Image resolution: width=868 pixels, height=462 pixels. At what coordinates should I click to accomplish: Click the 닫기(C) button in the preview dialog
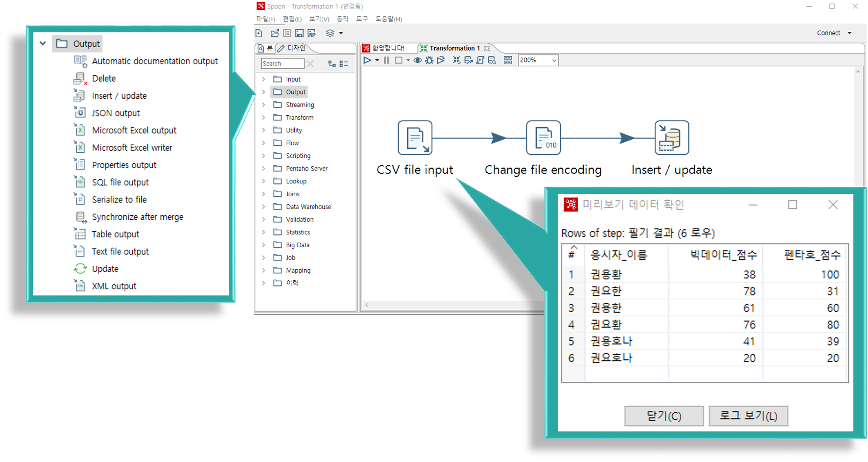coord(664,416)
